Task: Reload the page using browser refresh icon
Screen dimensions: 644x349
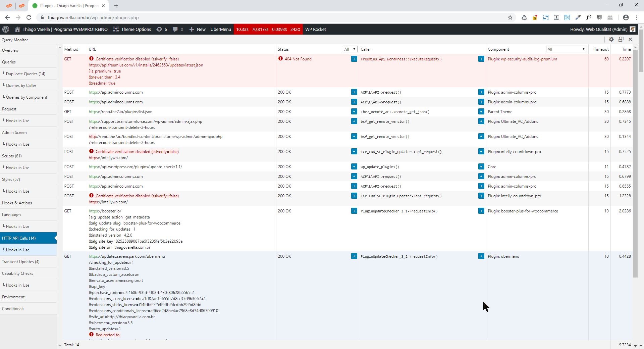Action: [29, 17]
